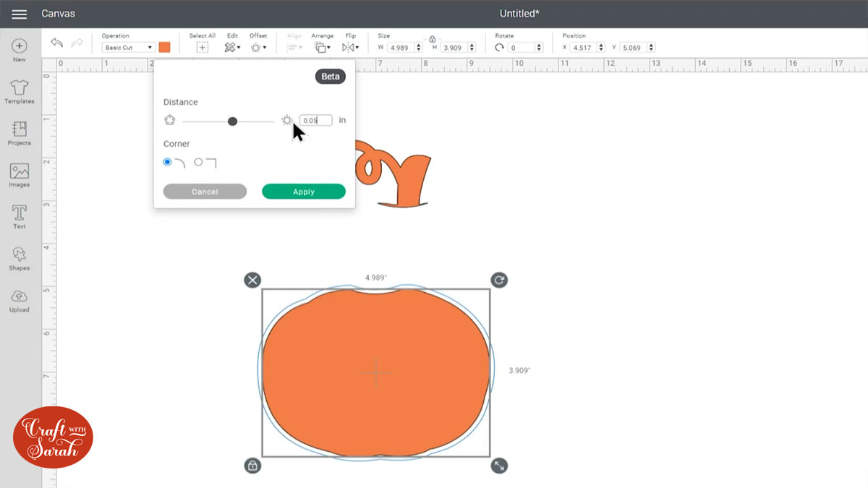Expand the Arrange dropdown
This screenshot has width=868, height=488.
(x=322, y=48)
